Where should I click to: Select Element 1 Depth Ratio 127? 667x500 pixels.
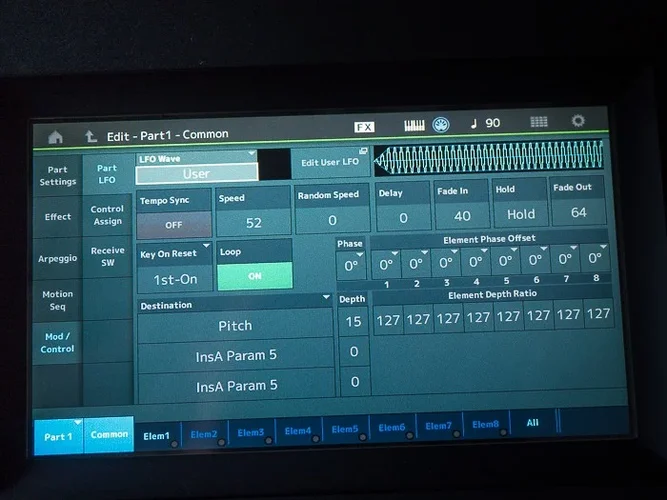pos(388,320)
